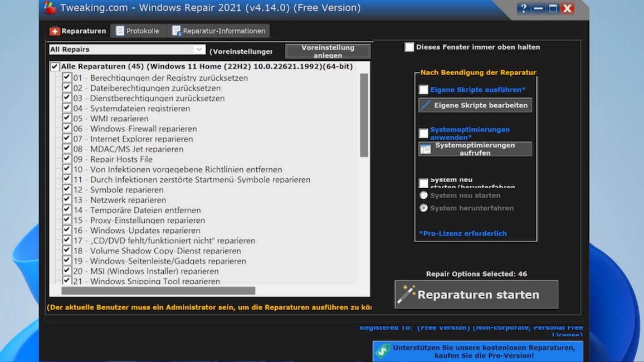The height and width of the screenshot is (362, 644).
Task: Open the Protokolle tab
Action: click(x=138, y=31)
